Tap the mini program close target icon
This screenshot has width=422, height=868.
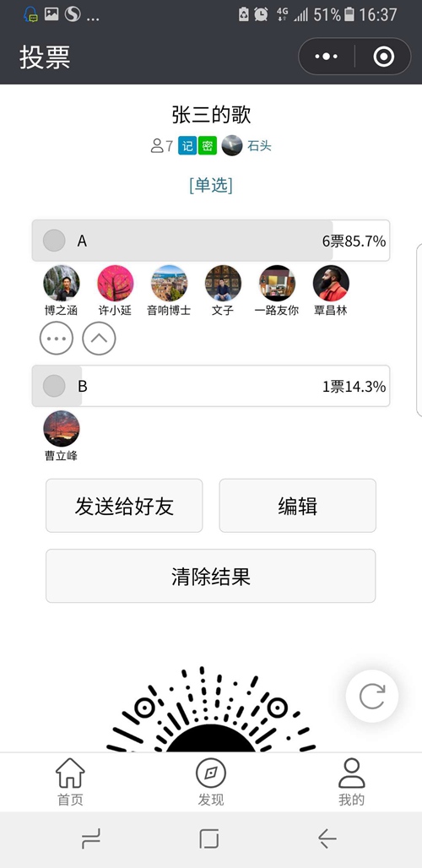pyautogui.click(x=383, y=57)
